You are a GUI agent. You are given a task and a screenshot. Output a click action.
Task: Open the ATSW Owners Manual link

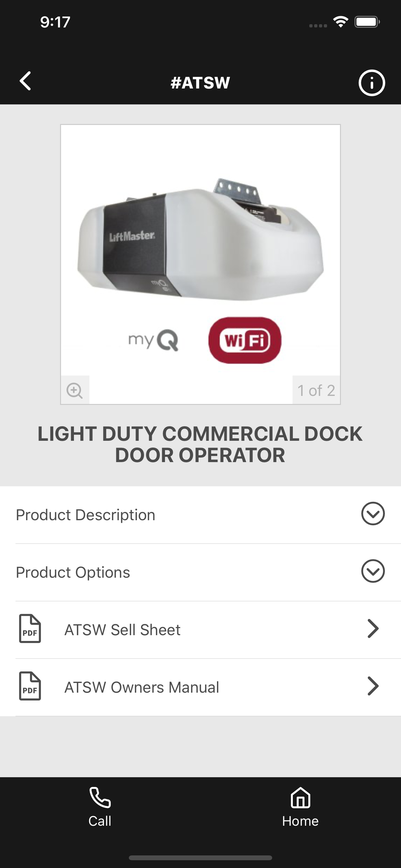[x=141, y=687]
